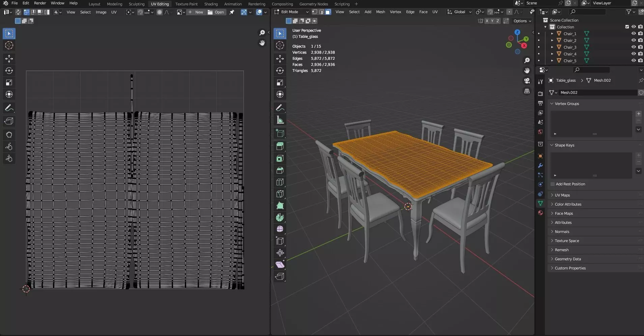Open the Modifiers properties tab

point(540,165)
